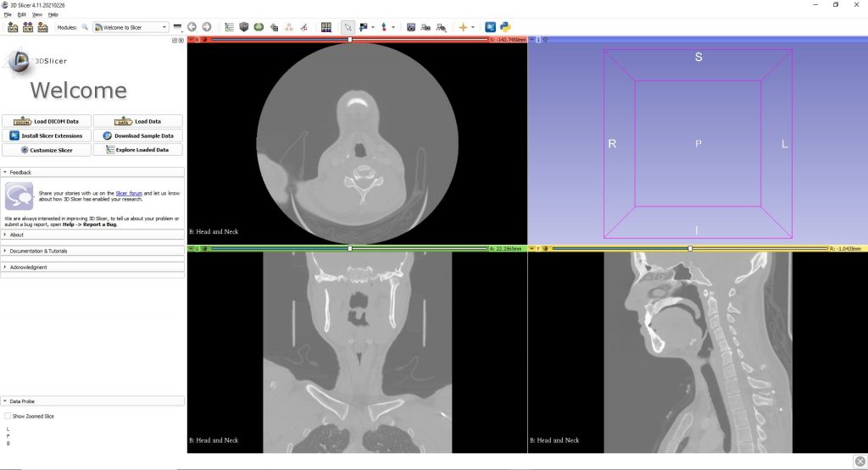Click the scene view capture icon
Screen dimensions: 868x470
426,27
